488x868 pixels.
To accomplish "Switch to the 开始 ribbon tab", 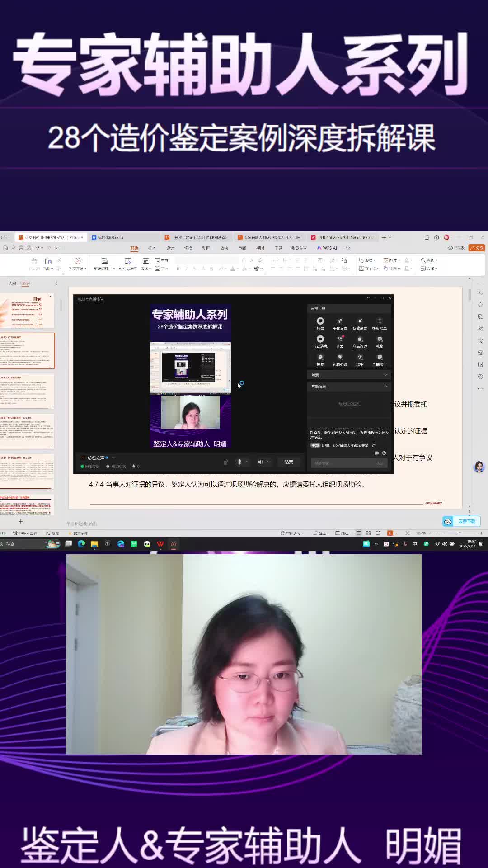I will point(134,248).
